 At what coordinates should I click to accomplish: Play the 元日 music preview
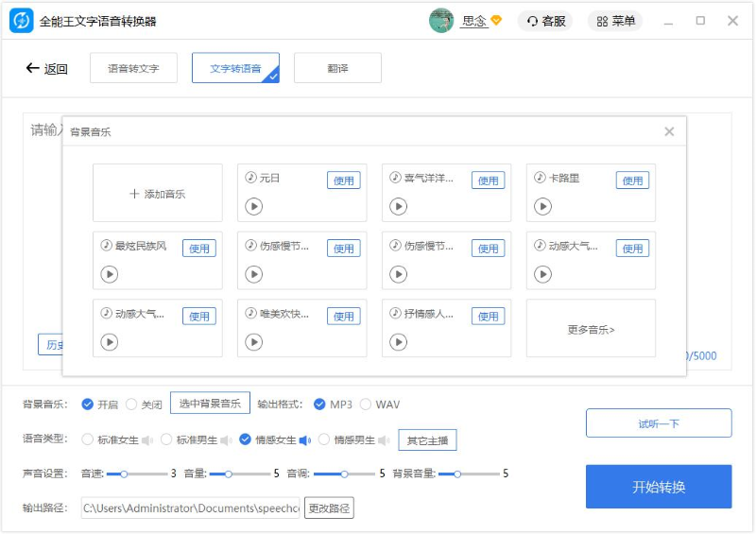click(253, 206)
